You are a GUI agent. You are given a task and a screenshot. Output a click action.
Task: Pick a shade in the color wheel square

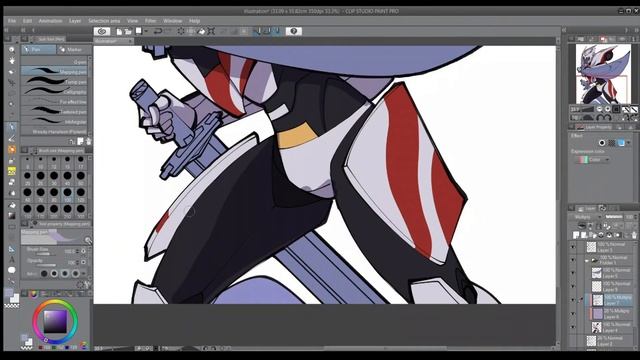pos(55,321)
